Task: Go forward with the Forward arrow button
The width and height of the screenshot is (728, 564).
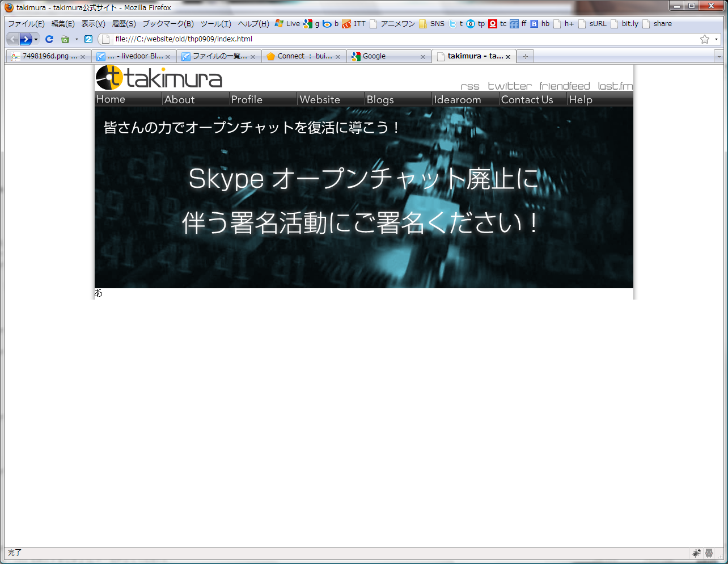Action: (x=26, y=39)
